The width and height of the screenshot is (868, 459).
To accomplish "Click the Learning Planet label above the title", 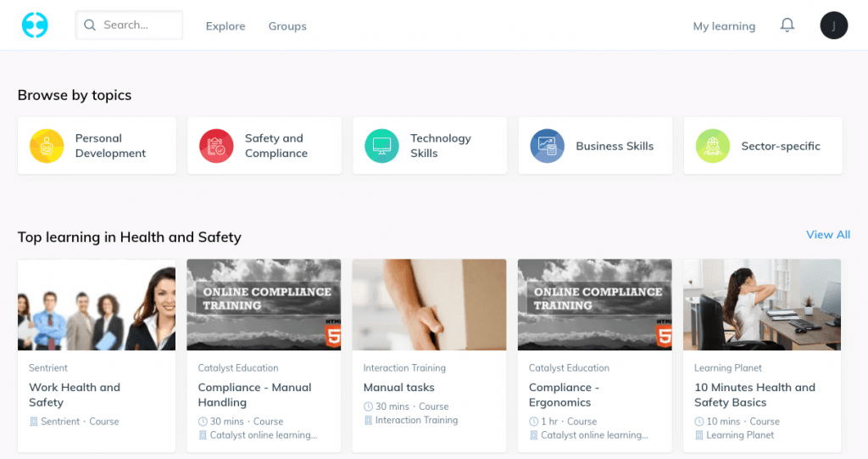I will click(728, 367).
